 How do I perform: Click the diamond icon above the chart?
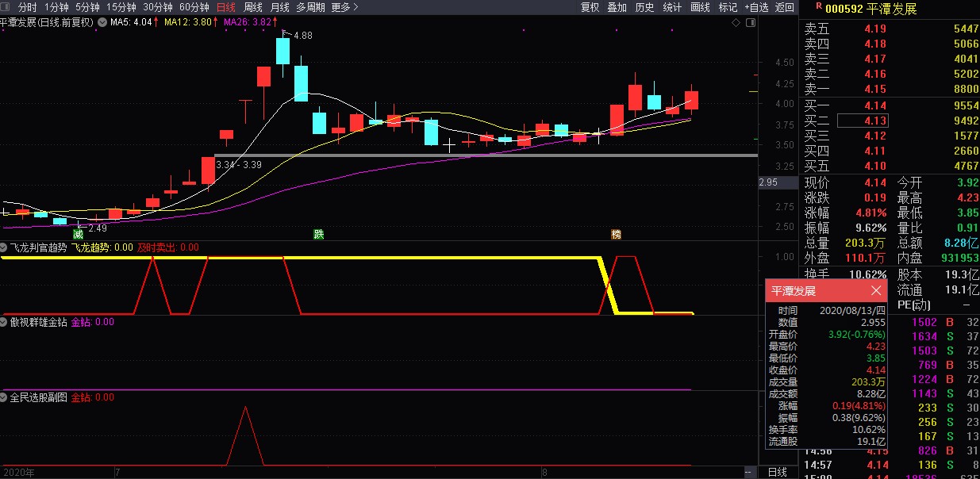736,22
